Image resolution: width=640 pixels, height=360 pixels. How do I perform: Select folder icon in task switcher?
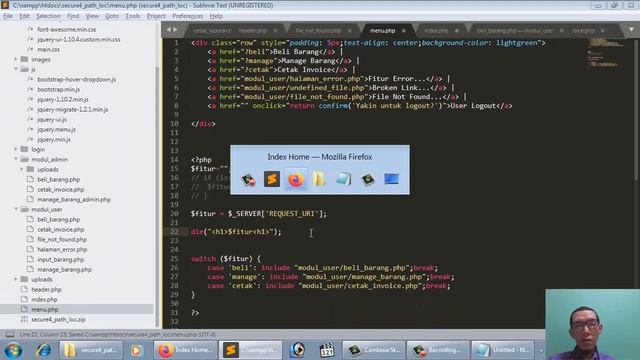[319, 179]
